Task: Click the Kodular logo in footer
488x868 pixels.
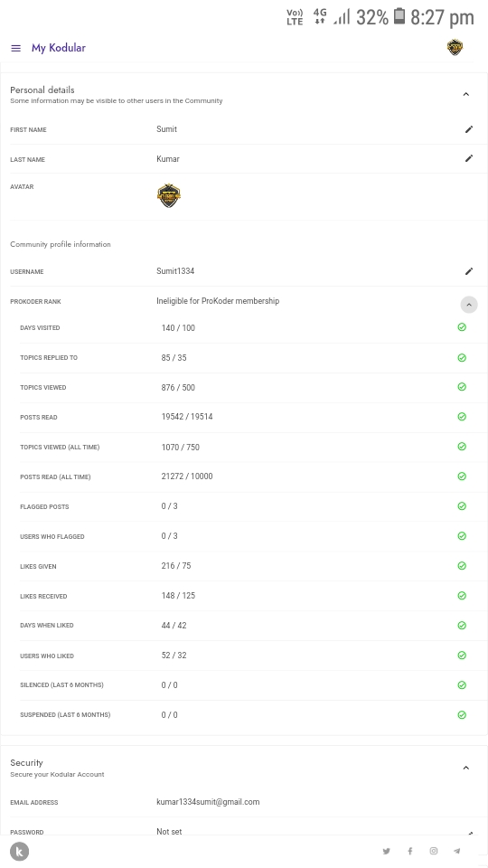Action: (19, 852)
